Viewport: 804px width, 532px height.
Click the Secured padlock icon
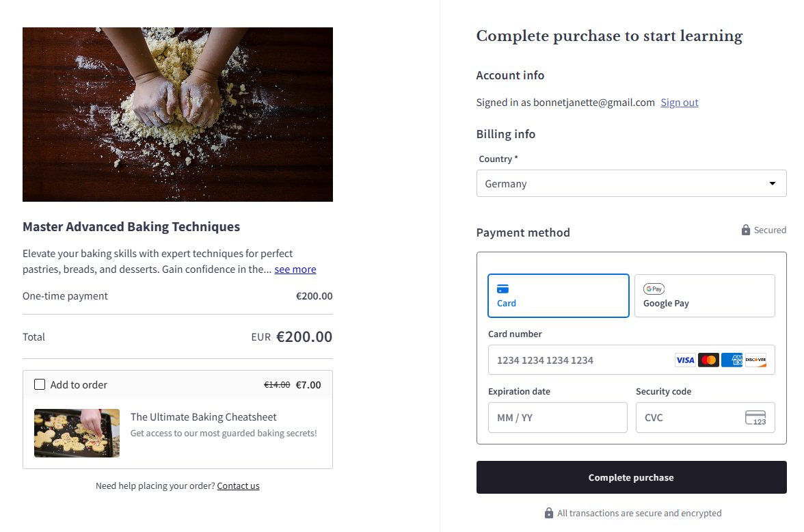(x=746, y=230)
